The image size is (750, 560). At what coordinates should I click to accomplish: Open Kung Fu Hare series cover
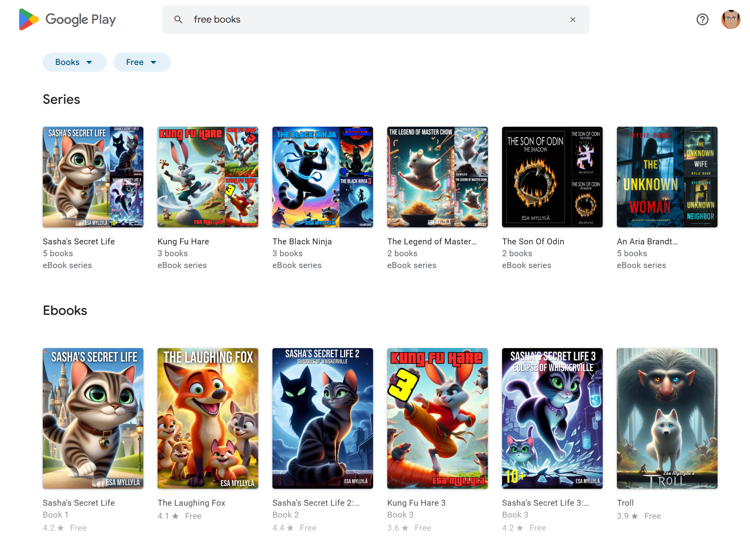208,177
